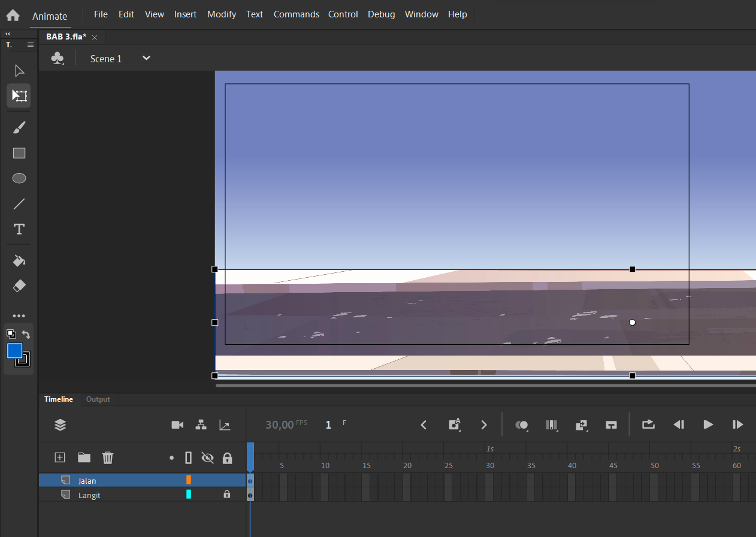Open the Scene 1 dropdown

tap(146, 58)
